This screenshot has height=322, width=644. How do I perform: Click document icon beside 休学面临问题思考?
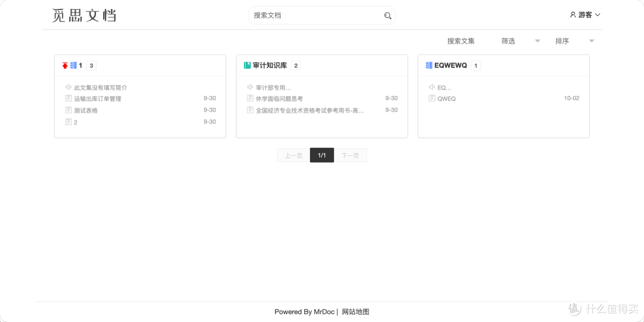tap(250, 98)
